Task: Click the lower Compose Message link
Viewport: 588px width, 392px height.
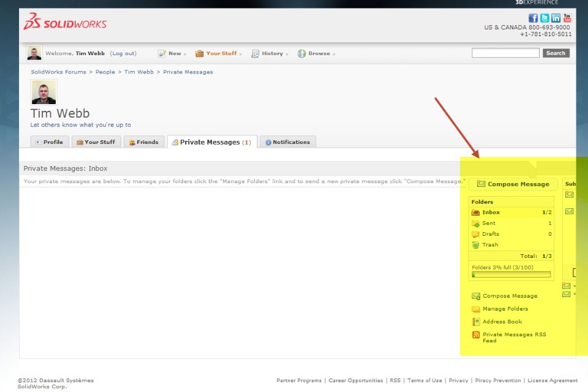Action: click(510, 296)
